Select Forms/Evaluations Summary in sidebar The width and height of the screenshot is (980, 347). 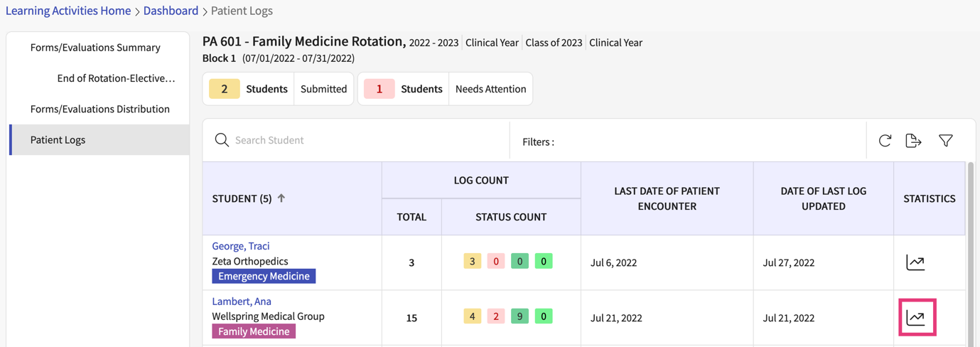95,48
